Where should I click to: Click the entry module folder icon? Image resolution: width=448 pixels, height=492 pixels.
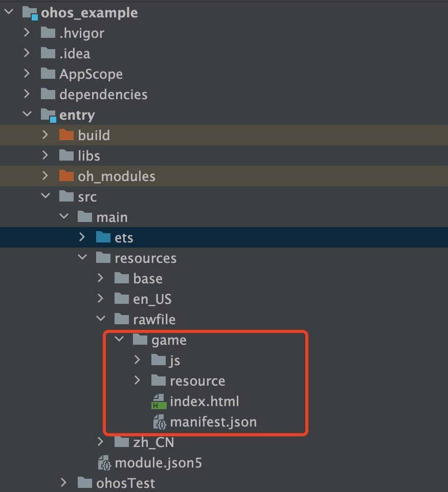click(49, 115)
